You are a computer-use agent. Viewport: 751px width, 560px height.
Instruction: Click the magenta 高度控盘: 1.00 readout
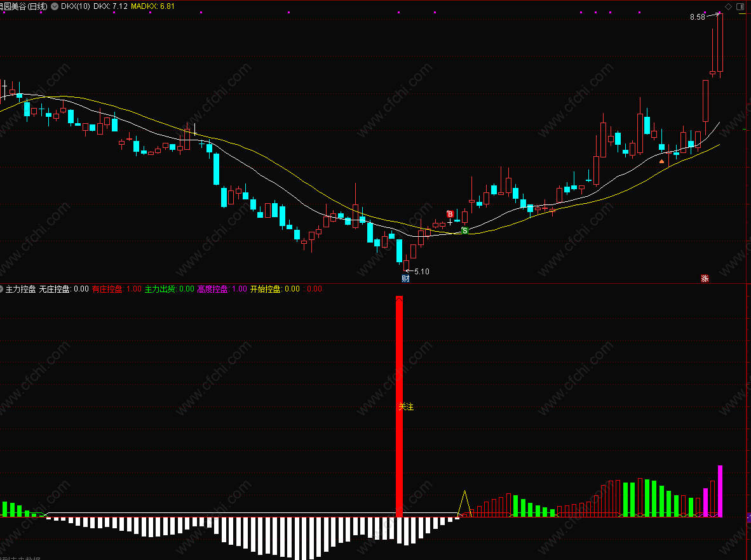click(222, 289)
